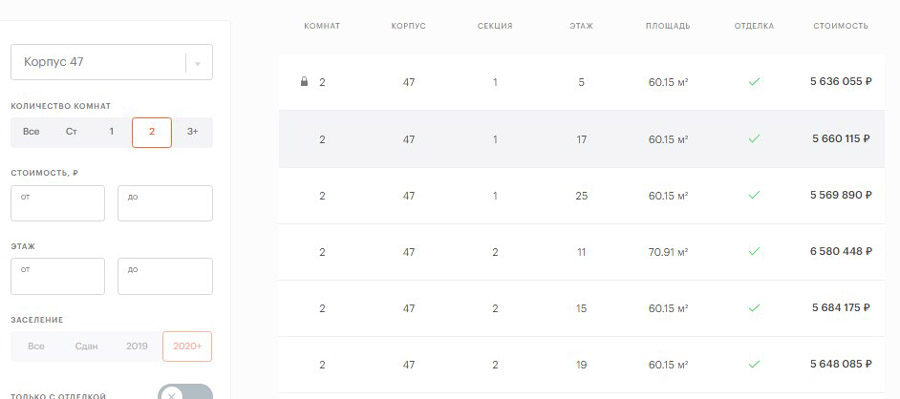Click the cost От input field
The width and height of the screenshot is (900, 399).
(x=57, y=203)
